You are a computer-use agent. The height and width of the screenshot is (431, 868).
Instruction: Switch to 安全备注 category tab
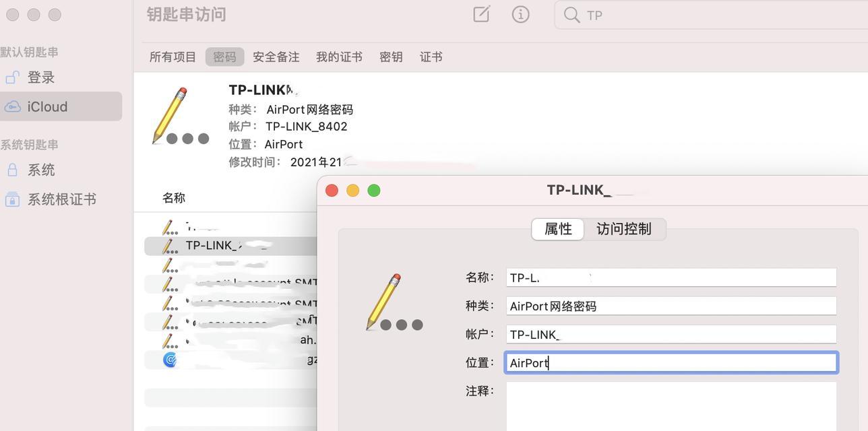[x=276, y=57]
